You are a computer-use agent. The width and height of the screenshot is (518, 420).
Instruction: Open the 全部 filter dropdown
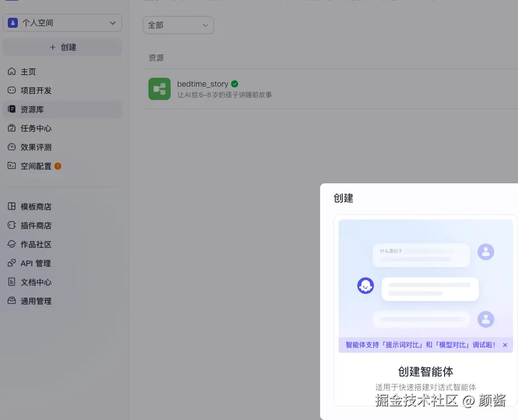(x=178, y=25)
